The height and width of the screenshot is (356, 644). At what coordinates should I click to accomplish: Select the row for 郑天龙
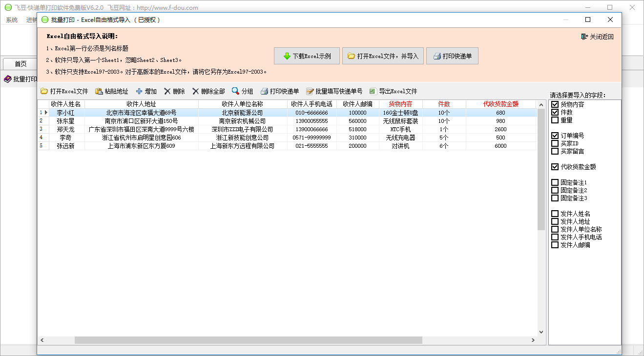(x=66, y=129)
